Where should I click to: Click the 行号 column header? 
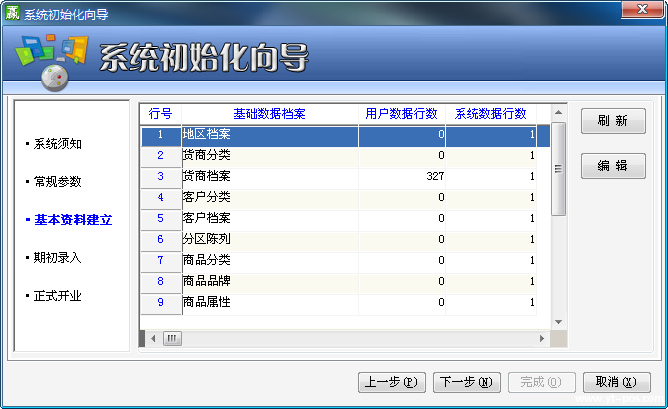[161, 114]
